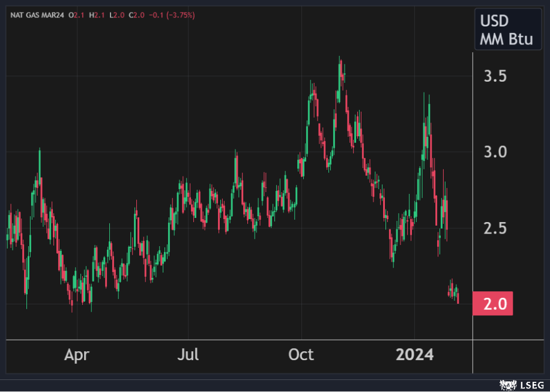Click the 3.5 price axis label
The image size is (550, 392).
pyautogui.click(x=495, y=76)
